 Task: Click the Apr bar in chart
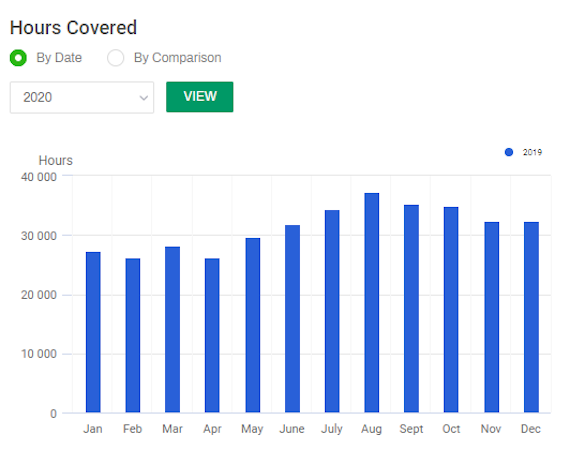(212, 335)
